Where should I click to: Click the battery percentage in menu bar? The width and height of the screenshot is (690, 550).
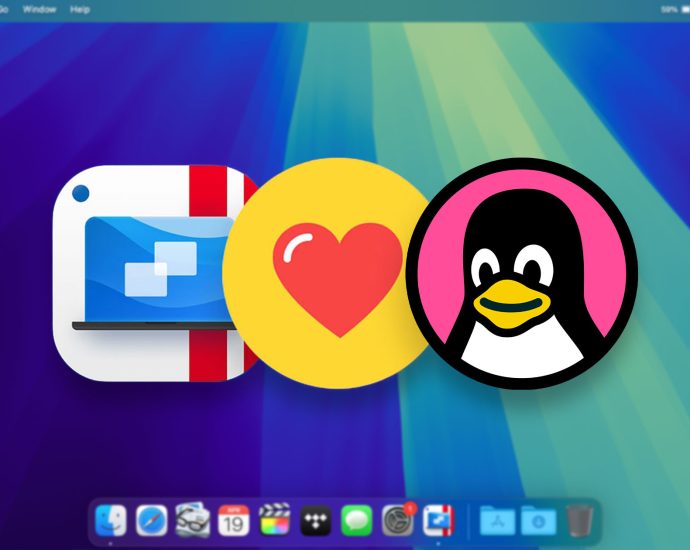668,9
